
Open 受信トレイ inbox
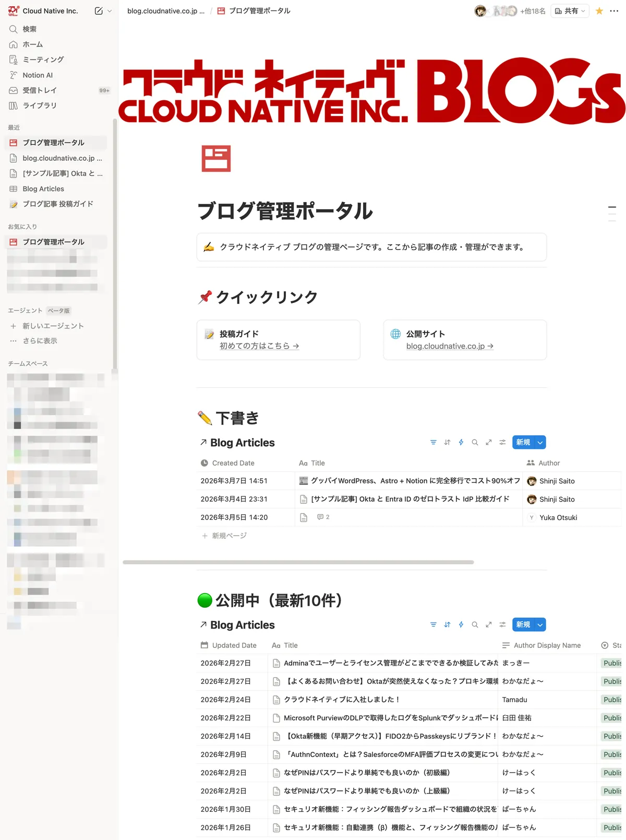click(57, 90)
